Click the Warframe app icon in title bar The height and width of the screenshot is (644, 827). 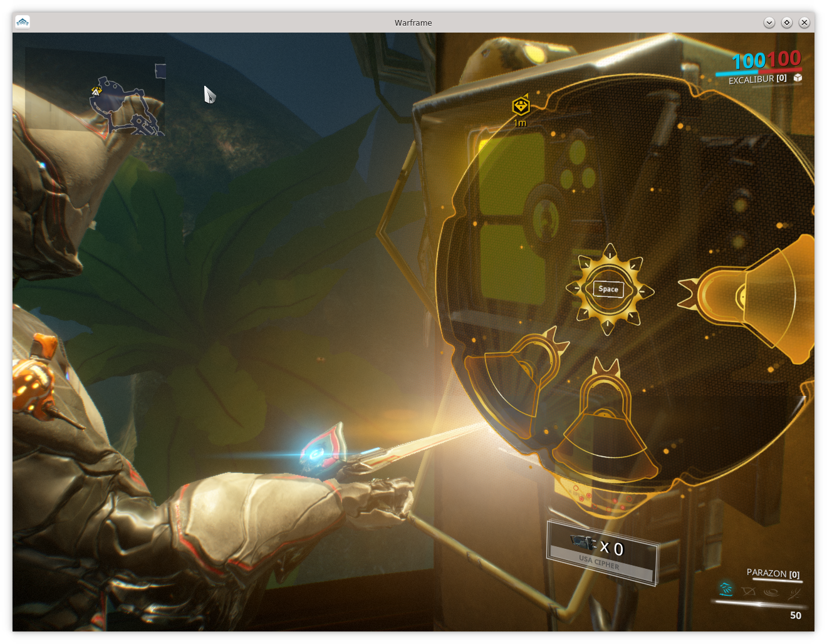tap(23, 22)
